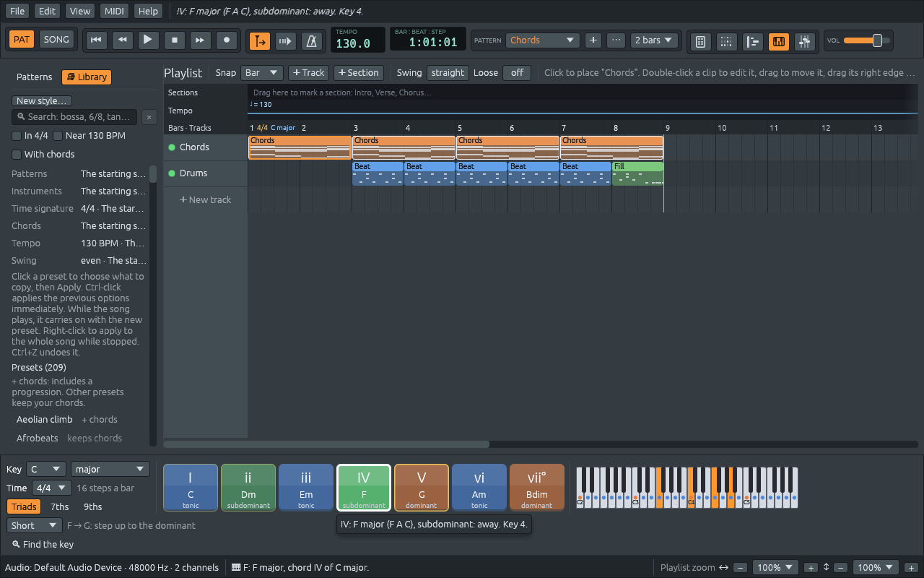924x578 pixels.
Task: Switch to SONG mode
Action: click(x=56, y=40)
